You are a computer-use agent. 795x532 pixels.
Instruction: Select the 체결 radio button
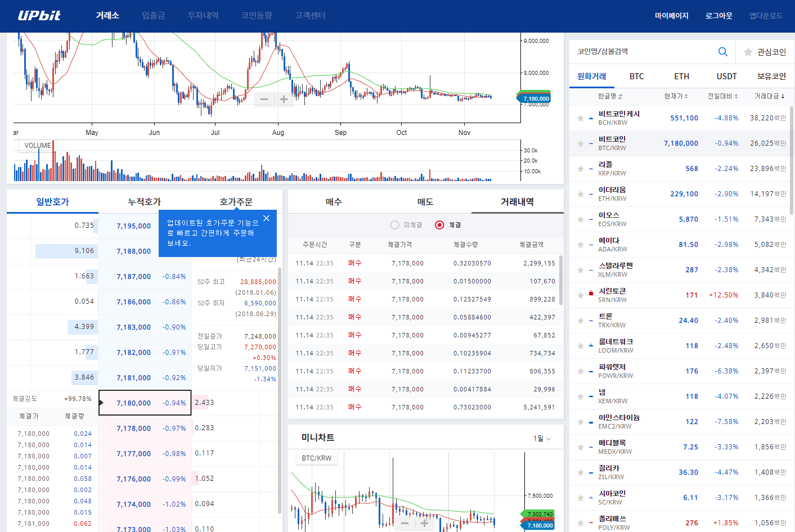point(439,225)
